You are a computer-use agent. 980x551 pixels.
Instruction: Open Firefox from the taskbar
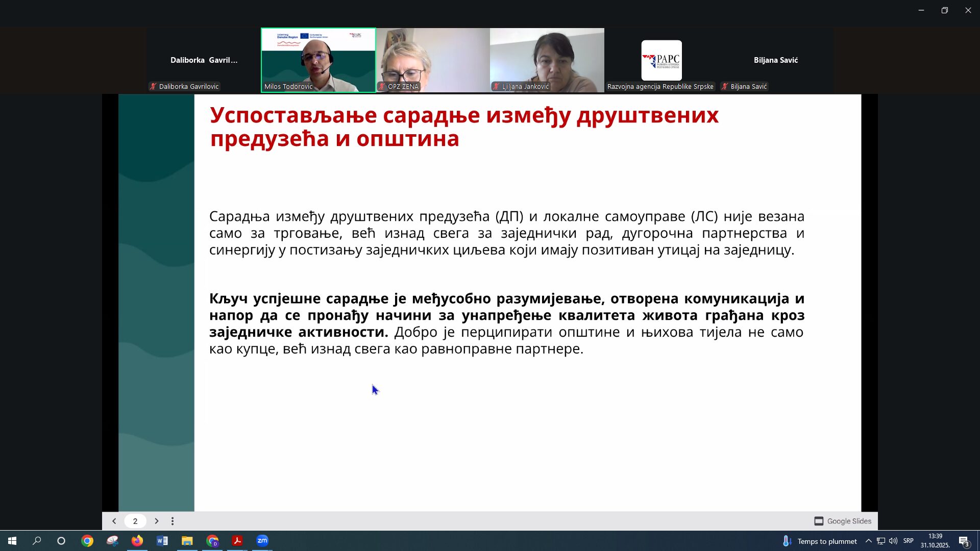[x=137, y=541]
